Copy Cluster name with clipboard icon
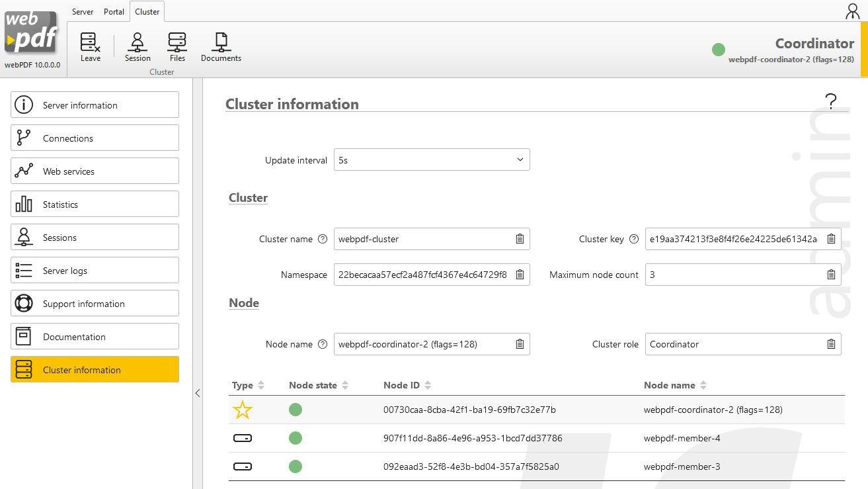Image resolution: width=868 pixels, height=489 pixels. tap(520, 239)
